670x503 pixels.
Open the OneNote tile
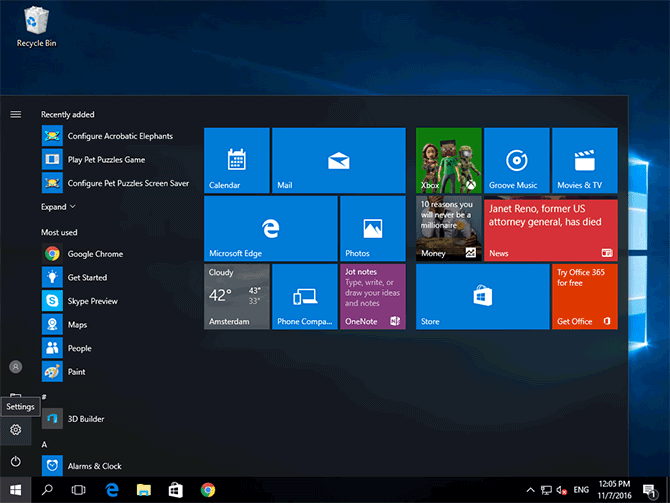tap(373, 297)
